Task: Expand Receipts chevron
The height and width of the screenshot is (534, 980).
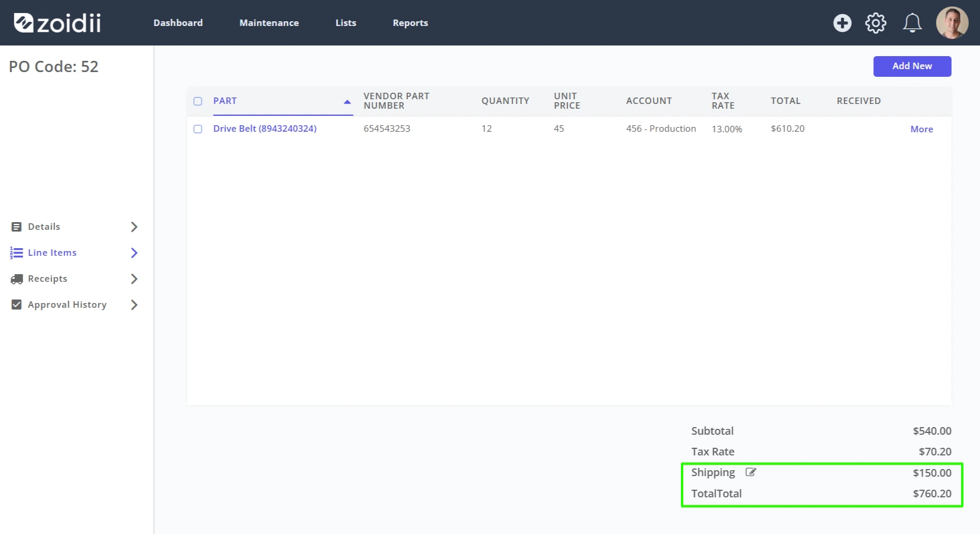Action: point(134,279)
